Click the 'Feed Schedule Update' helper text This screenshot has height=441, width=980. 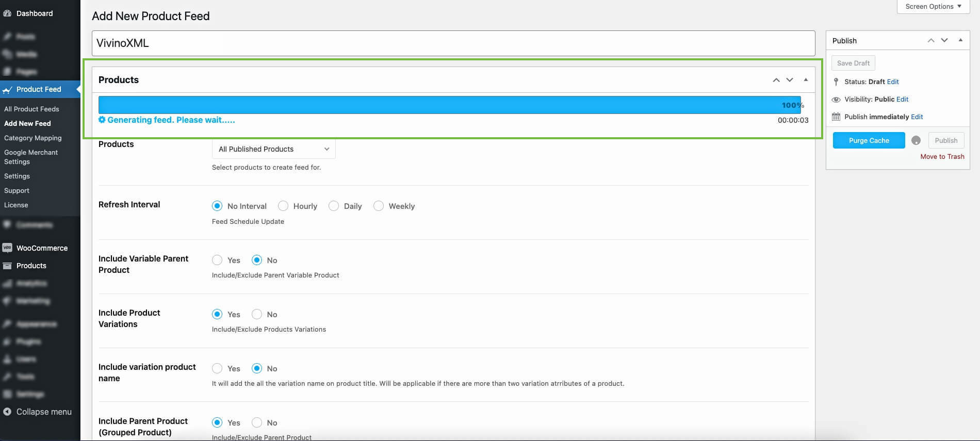[248, 221]
